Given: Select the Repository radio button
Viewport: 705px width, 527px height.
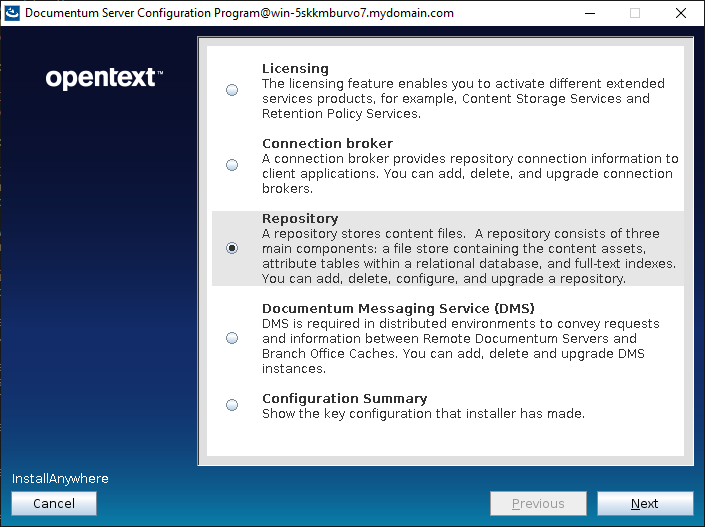Looking at the screenshot, I should pos(232,248).
